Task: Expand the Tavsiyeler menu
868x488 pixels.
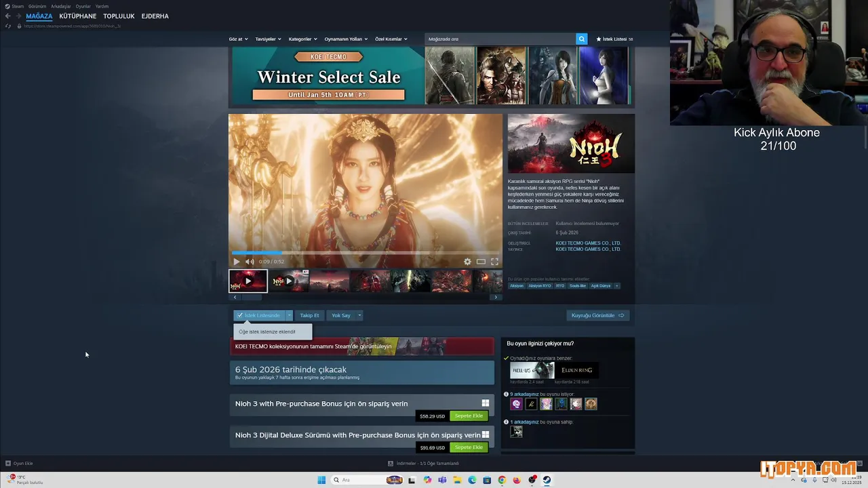Action: click(x=268, y=39)
